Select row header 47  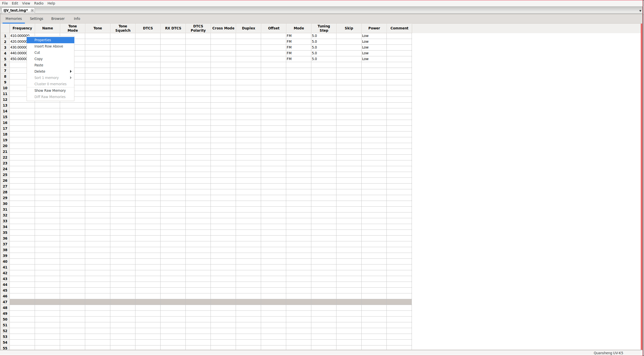pyautogui.click(x=5, y=302)
